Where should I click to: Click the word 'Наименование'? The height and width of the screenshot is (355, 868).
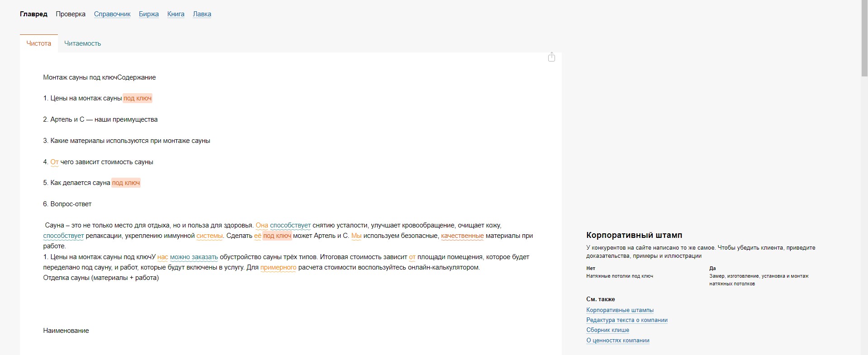(66, 331)
